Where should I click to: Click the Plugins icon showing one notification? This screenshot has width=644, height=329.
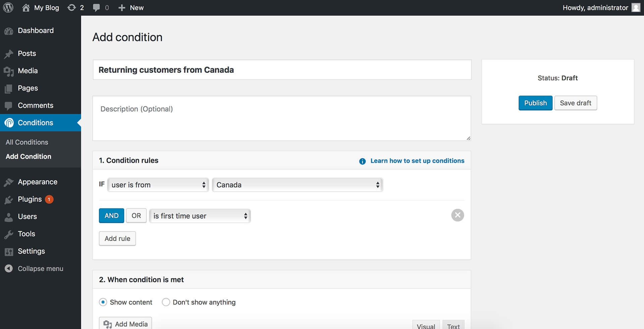pos(9,199)
